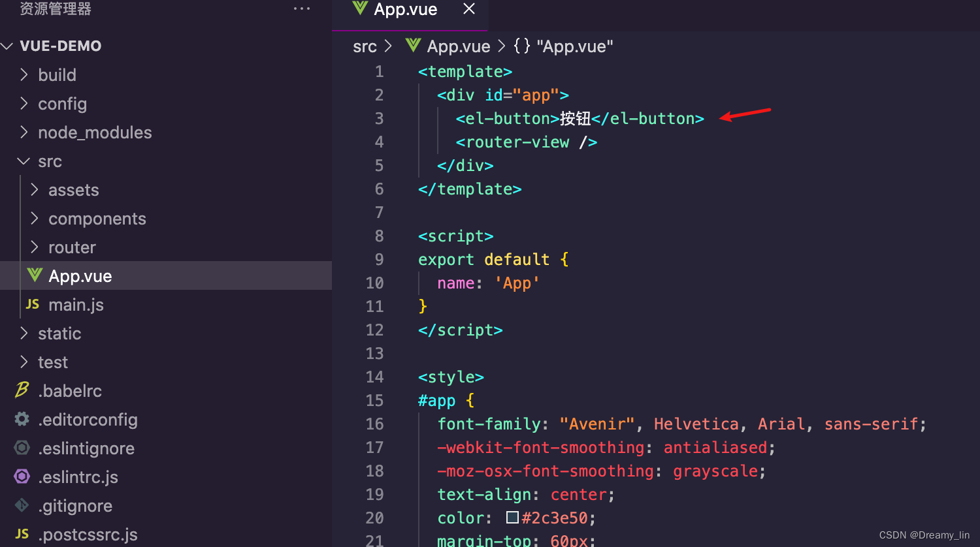
Task: Click line number 16 in the gutter
Action: 374,424
